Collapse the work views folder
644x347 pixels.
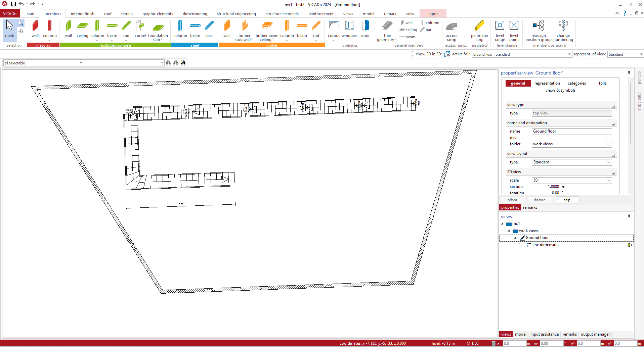point(509,231)
